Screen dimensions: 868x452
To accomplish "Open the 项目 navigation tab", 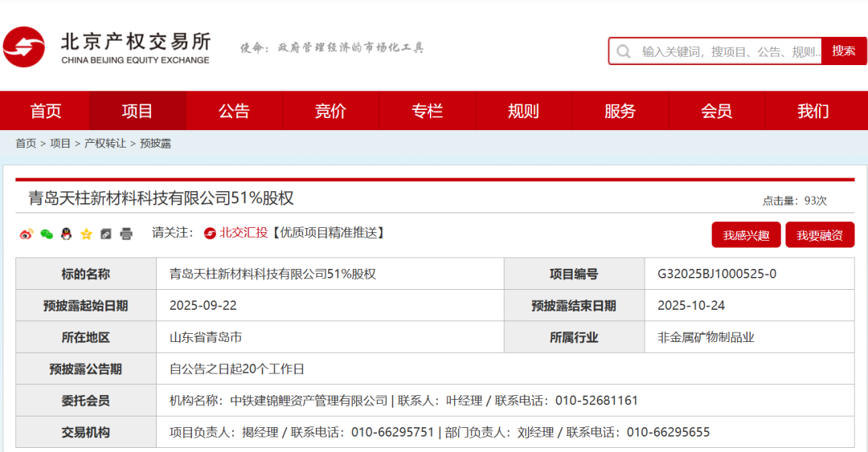I will [x=137, y=111].
